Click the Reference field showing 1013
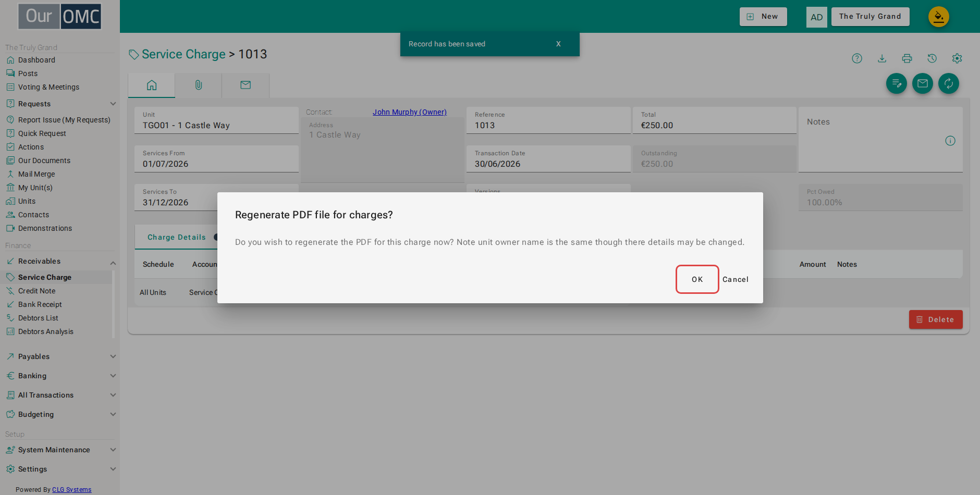 (548, 120)
